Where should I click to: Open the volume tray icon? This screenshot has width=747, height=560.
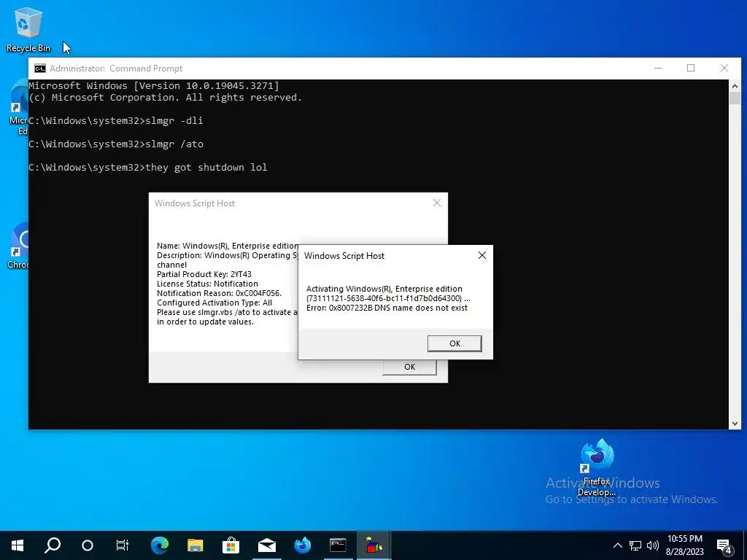pyautogui.click(x=653, y=545)
